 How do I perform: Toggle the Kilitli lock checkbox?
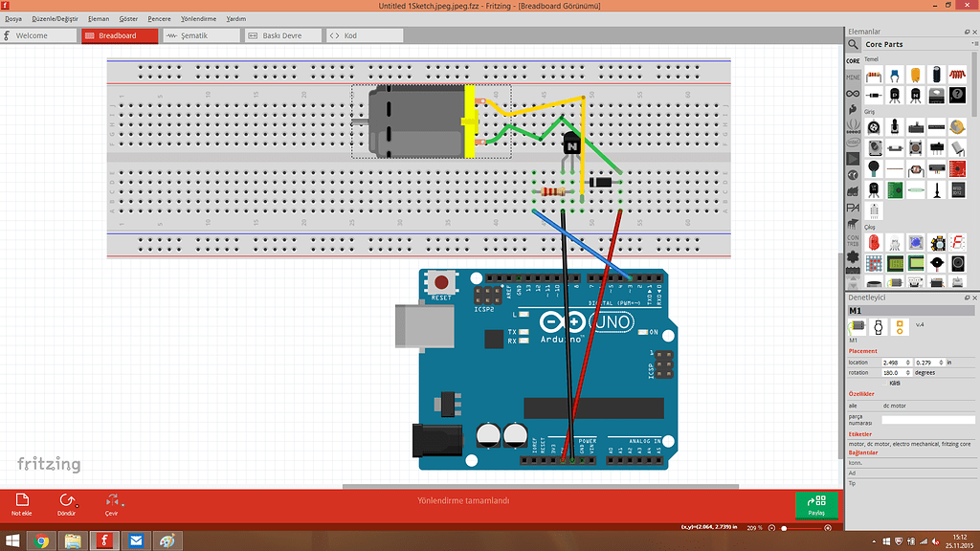coord(885,383)
